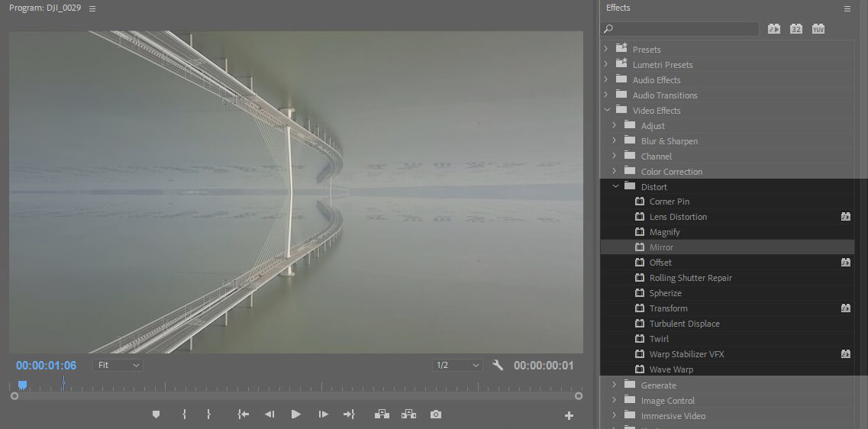Select the Warp Stabilizer VFX effect
Screen dimensions: 868x429
686,353
